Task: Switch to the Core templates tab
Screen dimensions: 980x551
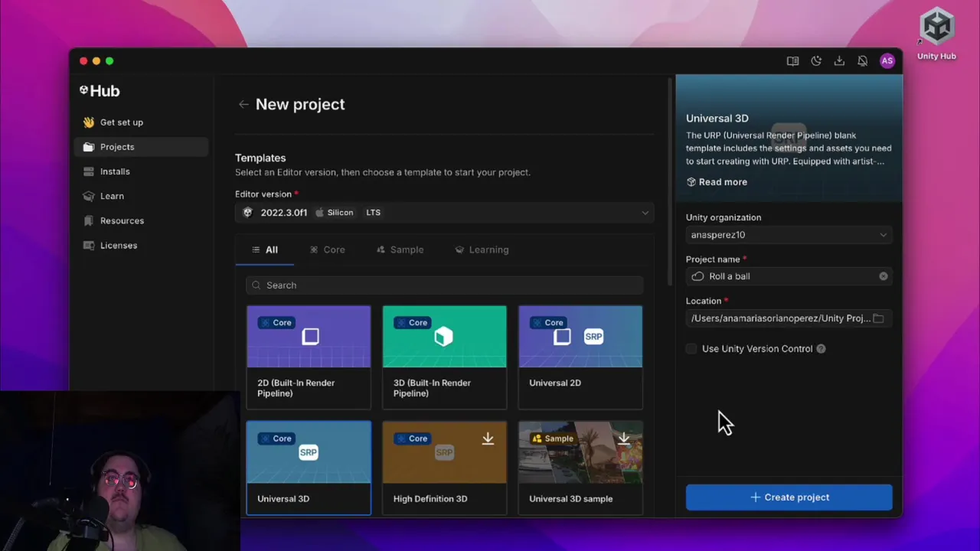Action: 327,249
